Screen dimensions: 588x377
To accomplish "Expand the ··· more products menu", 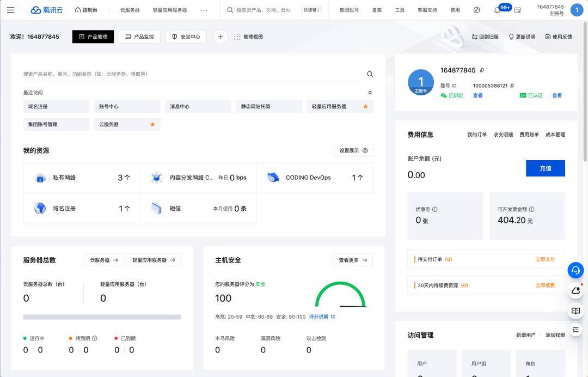I will coord(204,9).
